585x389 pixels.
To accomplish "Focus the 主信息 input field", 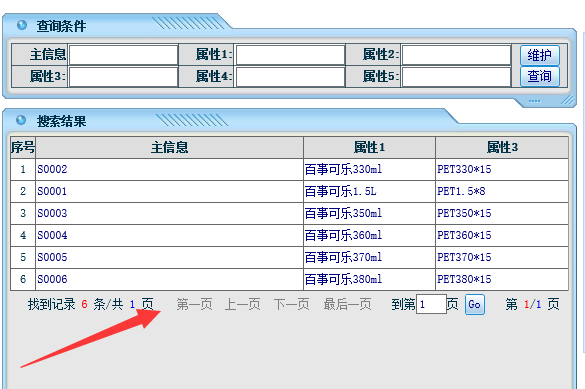I will coord(123,55).
